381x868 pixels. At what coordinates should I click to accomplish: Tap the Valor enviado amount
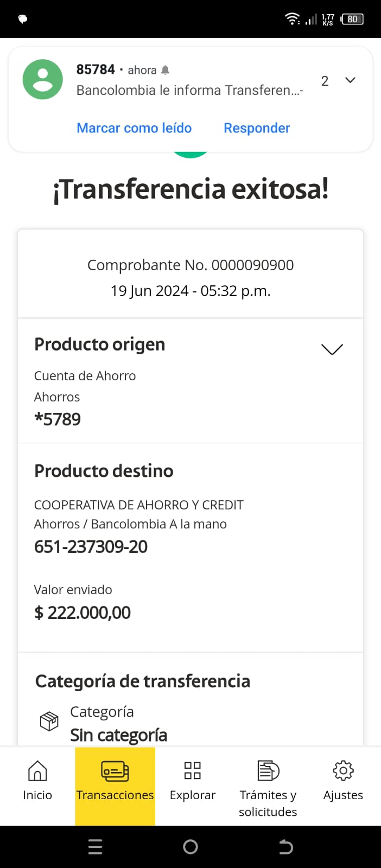(x=82, y=612)
